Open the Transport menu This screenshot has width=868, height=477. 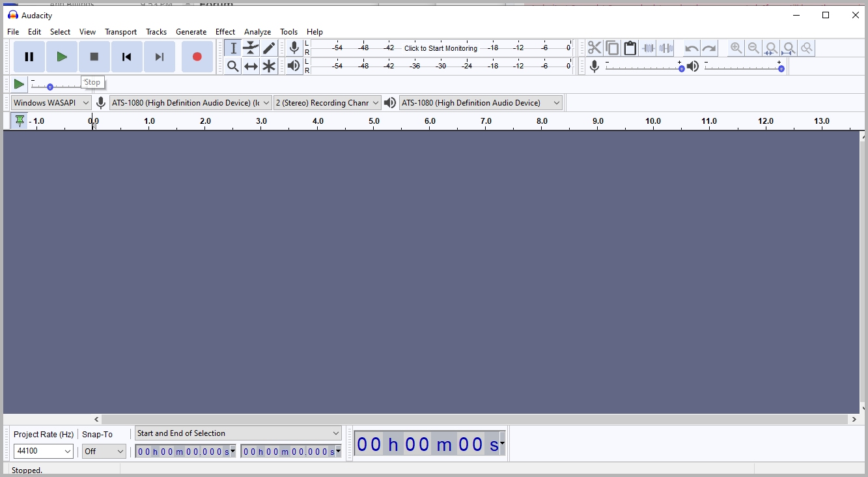tap(120, 32)
